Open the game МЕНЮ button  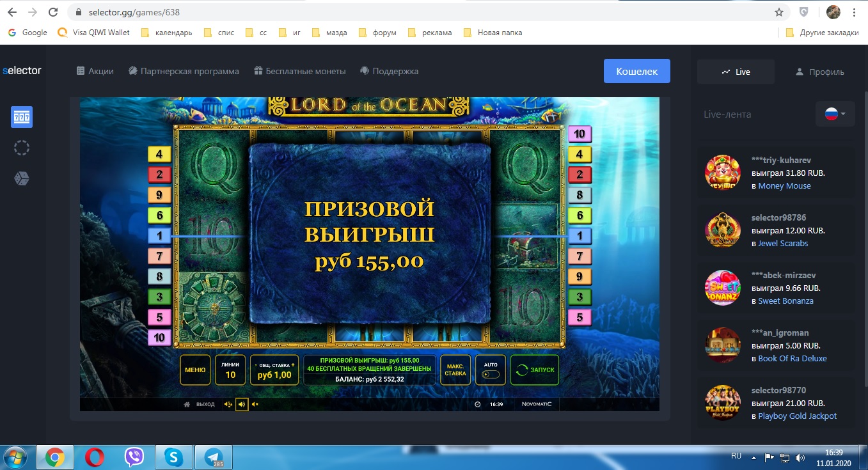point(195,370)
